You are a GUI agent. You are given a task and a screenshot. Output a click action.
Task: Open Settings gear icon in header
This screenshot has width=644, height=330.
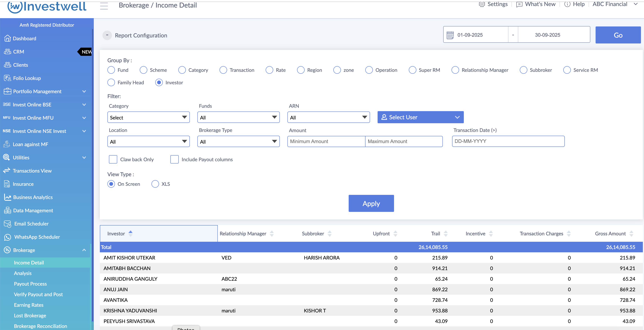coord(482,4)
